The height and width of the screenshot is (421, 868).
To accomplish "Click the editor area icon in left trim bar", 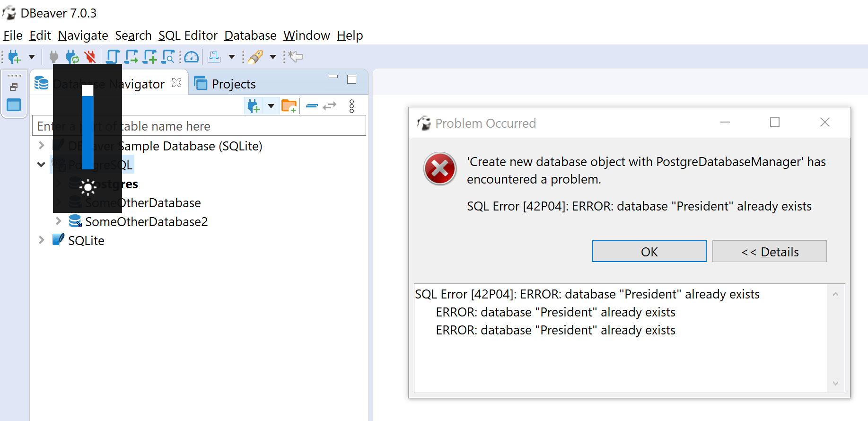I will (14, 105).
